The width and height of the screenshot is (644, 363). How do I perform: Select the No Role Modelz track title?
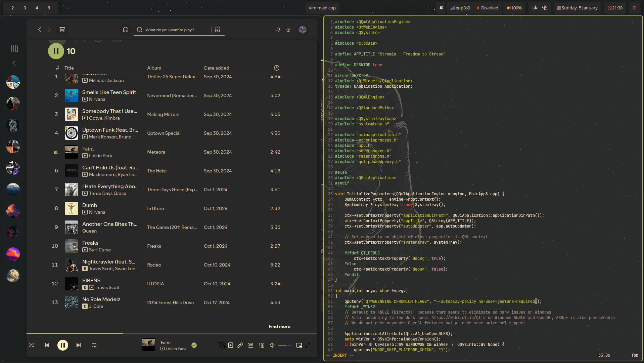tap(101, 299)
